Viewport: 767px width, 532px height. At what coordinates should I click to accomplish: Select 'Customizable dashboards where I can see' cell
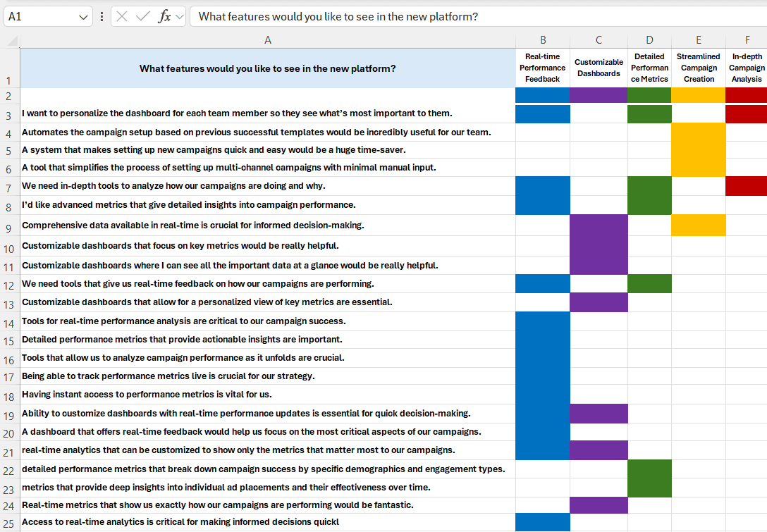point(268,266)
